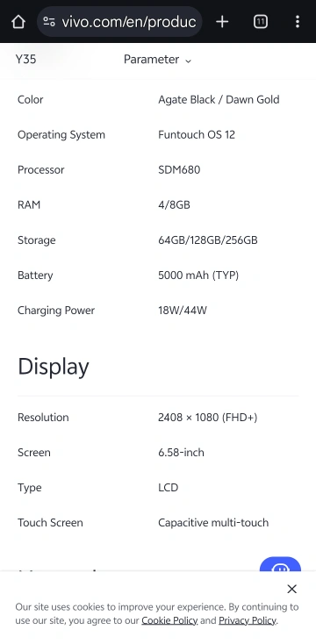Dismiss the cookie notice with X

point(291,589)
